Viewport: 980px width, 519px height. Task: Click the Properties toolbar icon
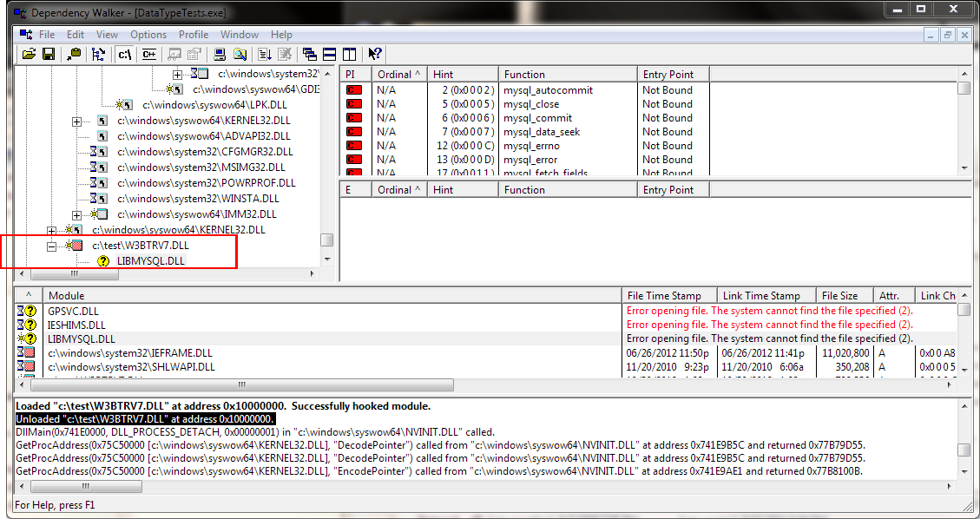[194, 54]
